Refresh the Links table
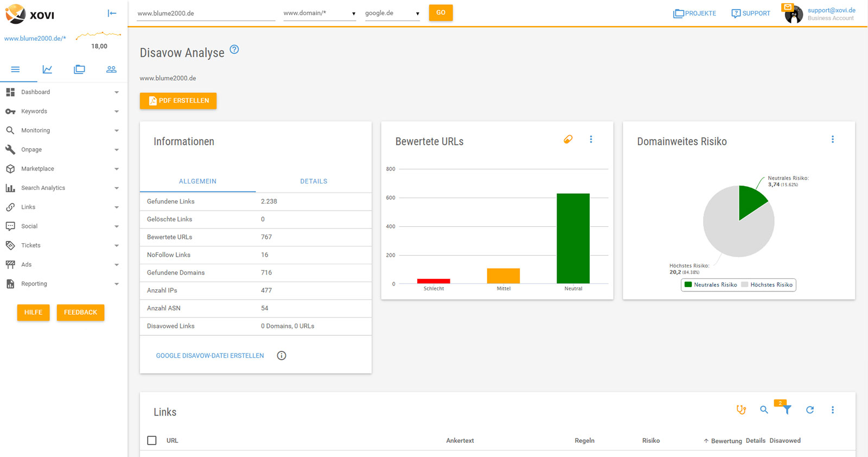Screen dimensions: 868x457 pyautogui.click(x=810, y=410)
